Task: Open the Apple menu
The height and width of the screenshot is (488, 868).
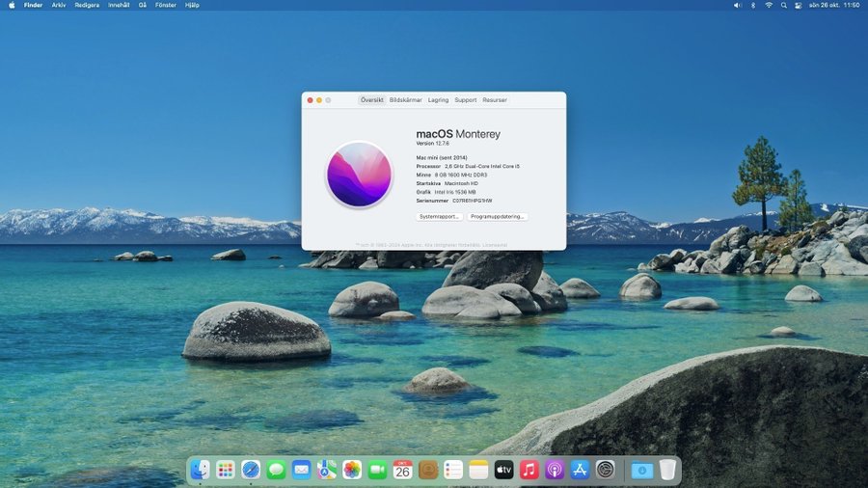Action: [12, 5]
